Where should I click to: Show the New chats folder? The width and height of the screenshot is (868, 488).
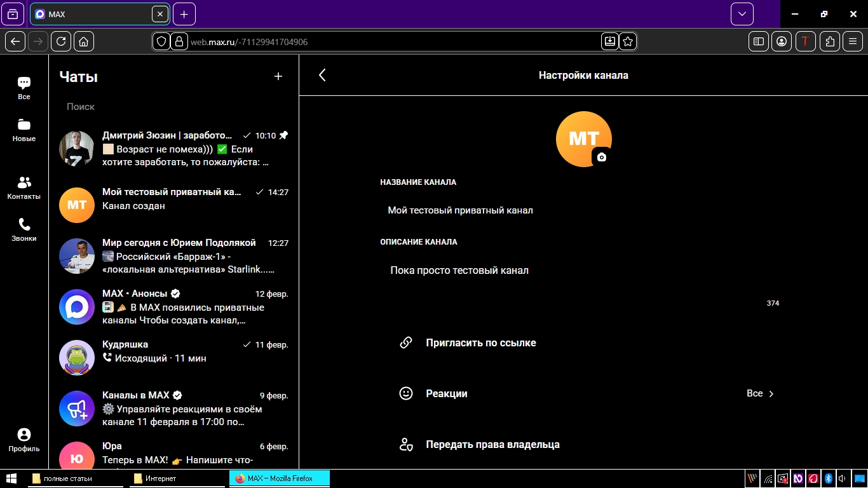24,130
